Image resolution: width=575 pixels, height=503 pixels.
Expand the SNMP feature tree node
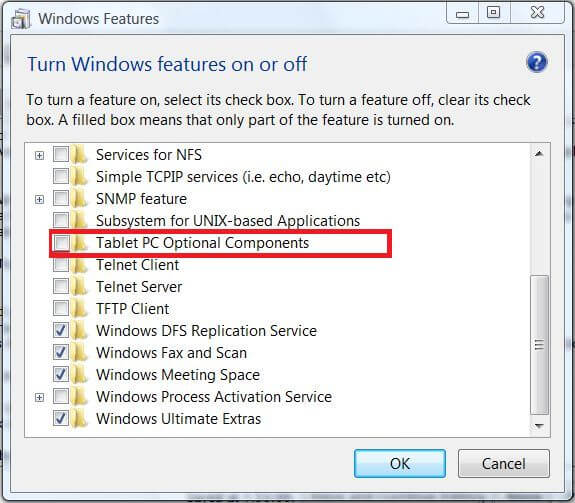39,199
